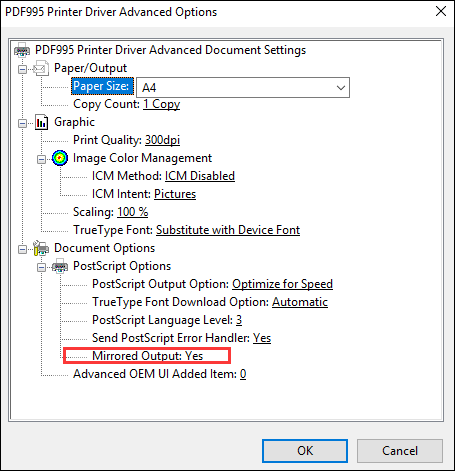Click the PostScript Options printer icon
This screenshot has width=455, height=471.
[60, 266]
